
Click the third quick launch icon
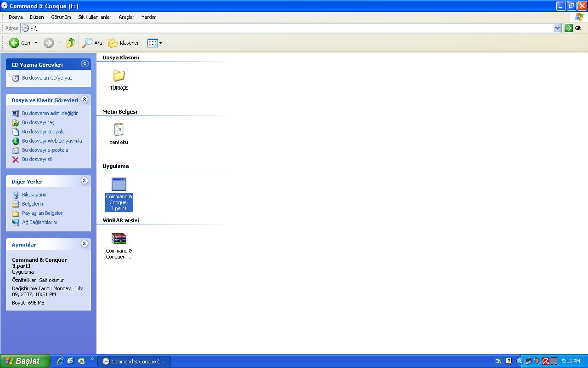click(81, 361)
